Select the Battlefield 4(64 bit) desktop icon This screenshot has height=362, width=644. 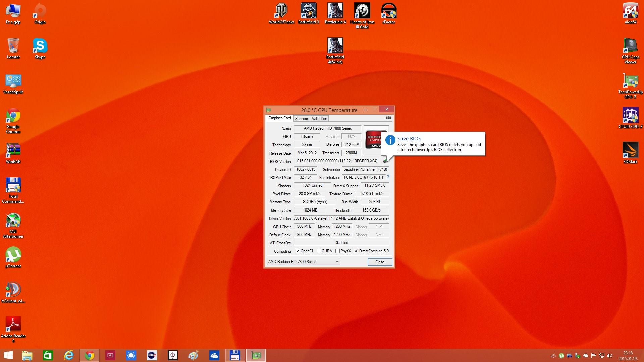tap(335, 51)
